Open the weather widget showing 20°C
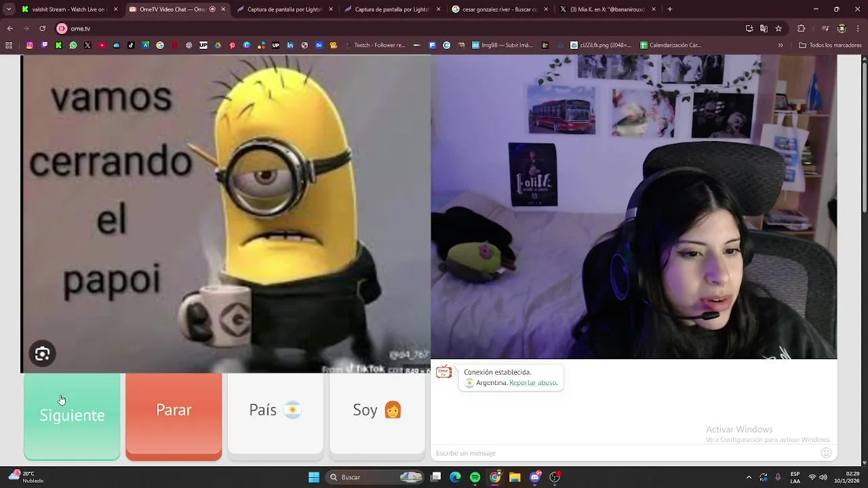Screen dimensions: 868x488 (27, 477)
